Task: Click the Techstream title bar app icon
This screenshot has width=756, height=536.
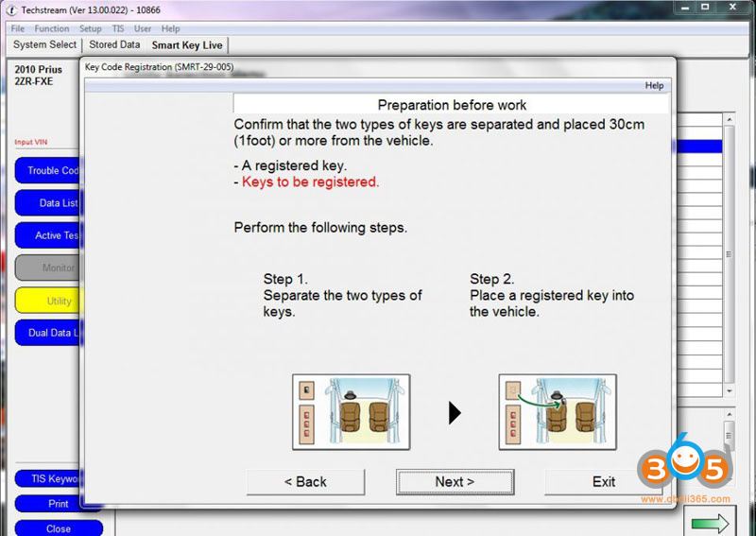Action: (11, 9)
